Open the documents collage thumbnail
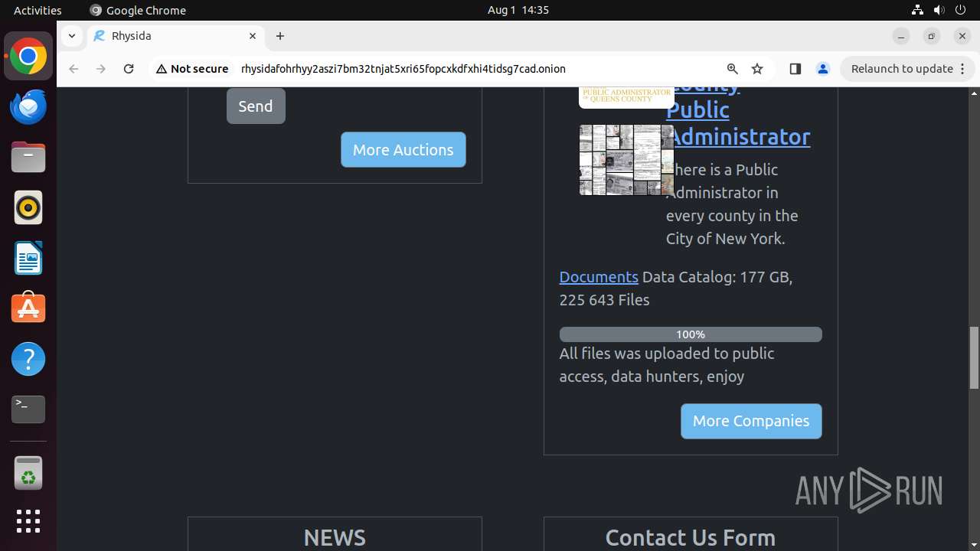Viewport: 980px width, 551px height. [x=626, y=160]
